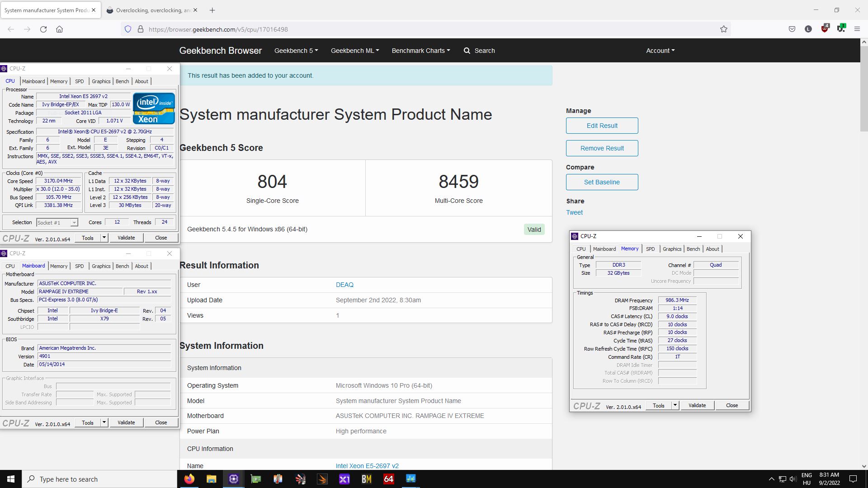
Task: Expand the Geekbench ML navigation dropdown
Action: [x=355, y=51]
